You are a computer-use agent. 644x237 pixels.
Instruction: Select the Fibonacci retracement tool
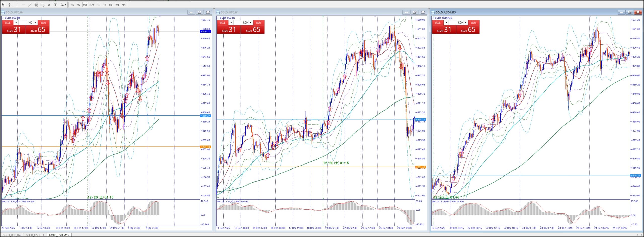(x=43, y=5)
